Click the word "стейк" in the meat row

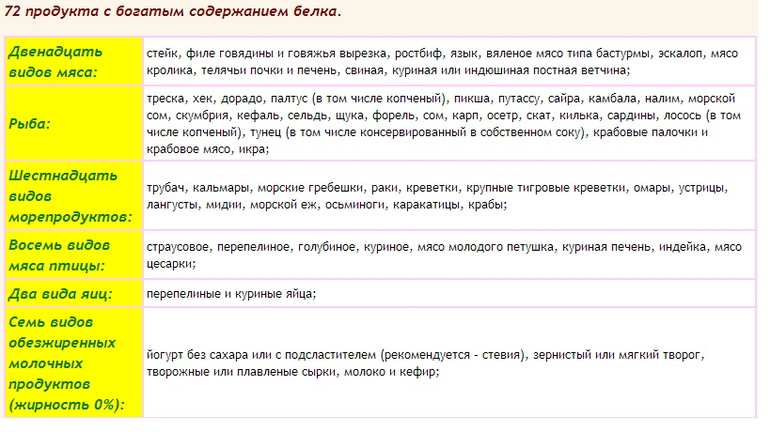click(162, 52)
